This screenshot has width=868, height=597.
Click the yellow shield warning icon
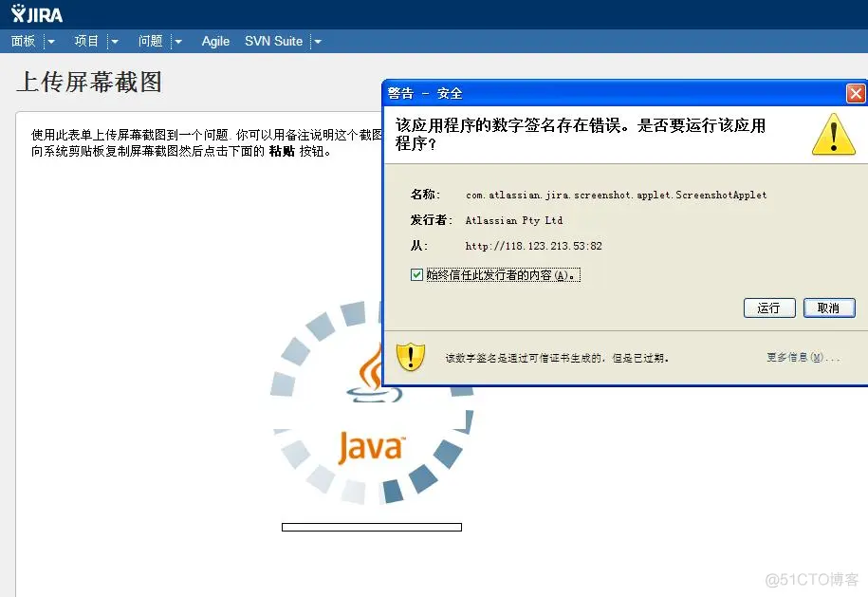[411, 357]
